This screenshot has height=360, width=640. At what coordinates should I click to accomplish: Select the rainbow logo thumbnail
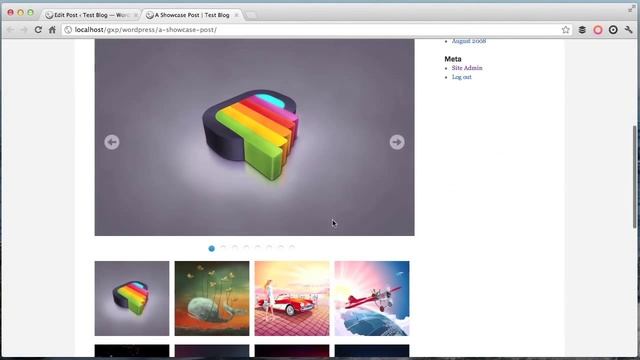132,298
